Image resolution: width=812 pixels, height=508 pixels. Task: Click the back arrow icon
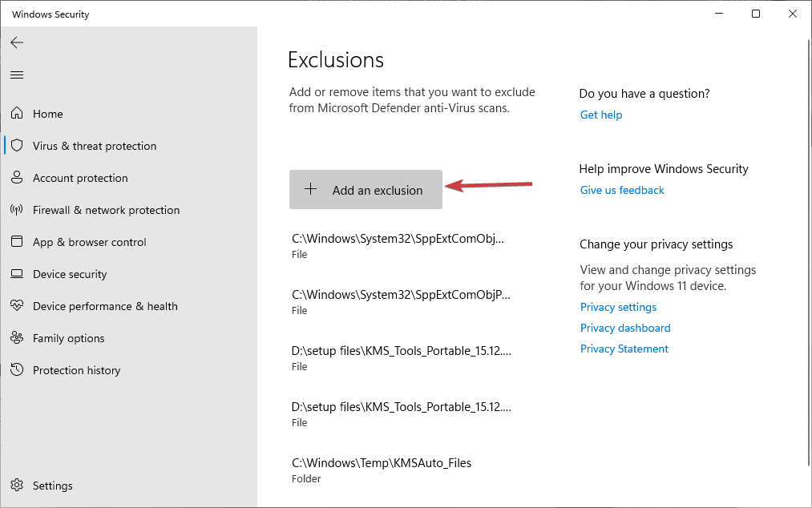pos(17,42)
